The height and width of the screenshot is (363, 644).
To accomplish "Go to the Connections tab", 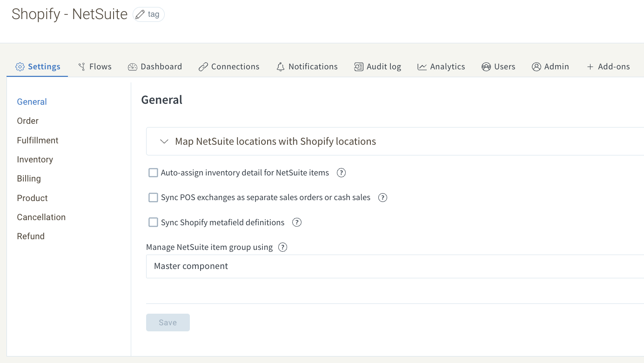I will tap(229, 67).
